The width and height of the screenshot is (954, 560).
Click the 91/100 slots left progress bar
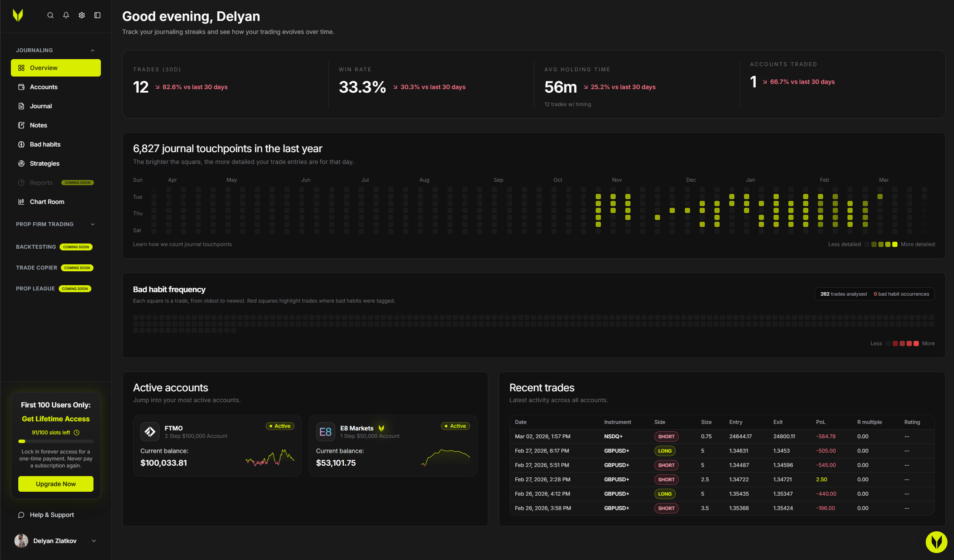point(55,441)
